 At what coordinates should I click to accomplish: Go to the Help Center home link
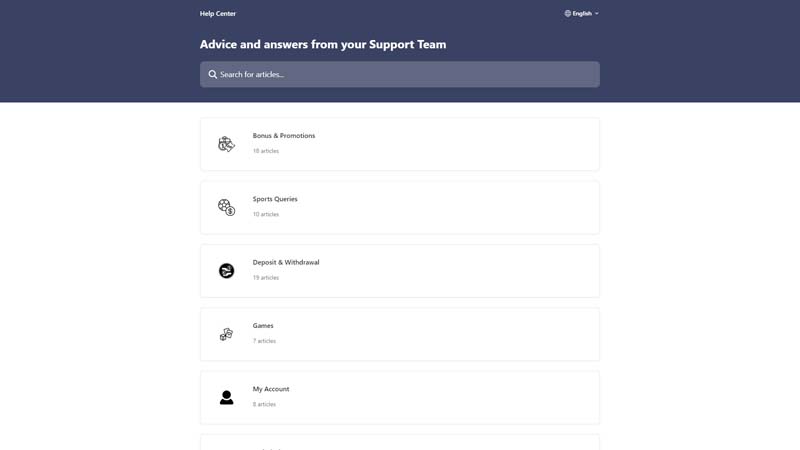(x=218, y=14)
